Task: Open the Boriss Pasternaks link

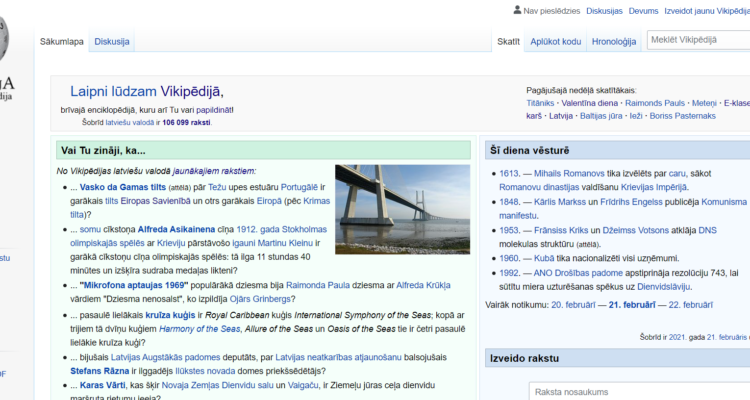Action: 683,116
